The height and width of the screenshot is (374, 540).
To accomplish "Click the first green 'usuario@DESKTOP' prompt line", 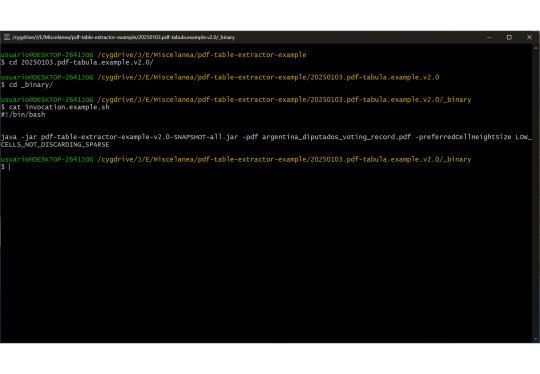I will [47, 55].
